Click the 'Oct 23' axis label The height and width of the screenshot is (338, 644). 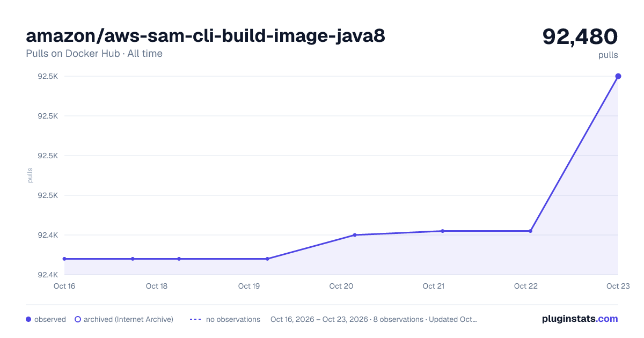[618, 286]
